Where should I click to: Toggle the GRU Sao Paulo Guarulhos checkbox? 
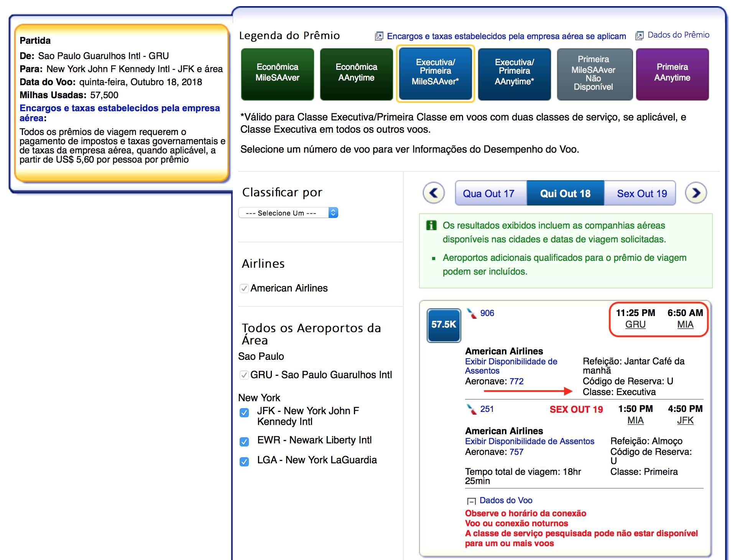(x=244, y=375)
